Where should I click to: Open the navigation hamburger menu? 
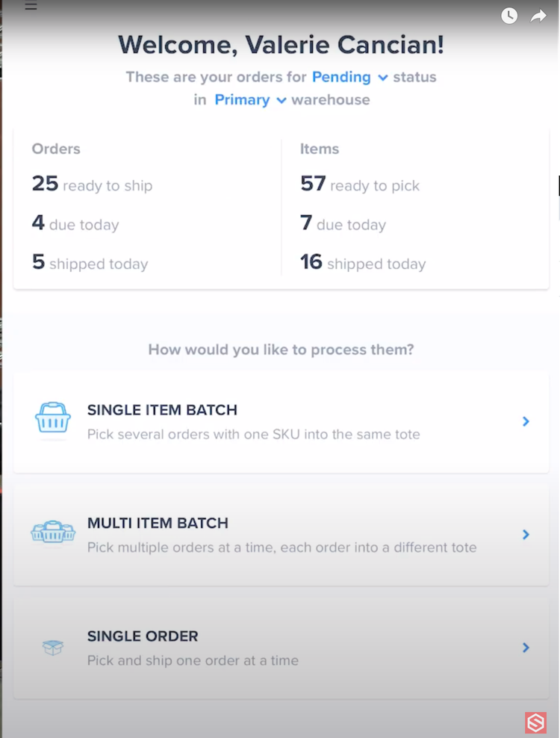click(x=30, y=6)
